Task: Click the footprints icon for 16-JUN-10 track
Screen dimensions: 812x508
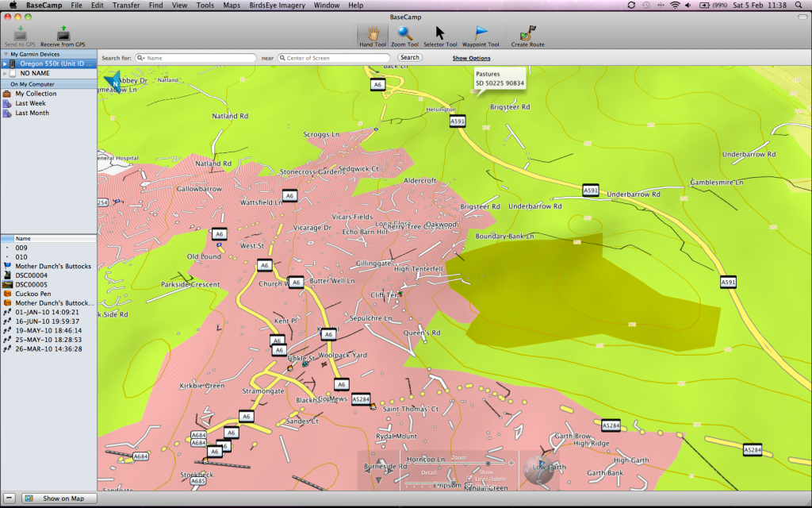Action: [x=7, y=321]
